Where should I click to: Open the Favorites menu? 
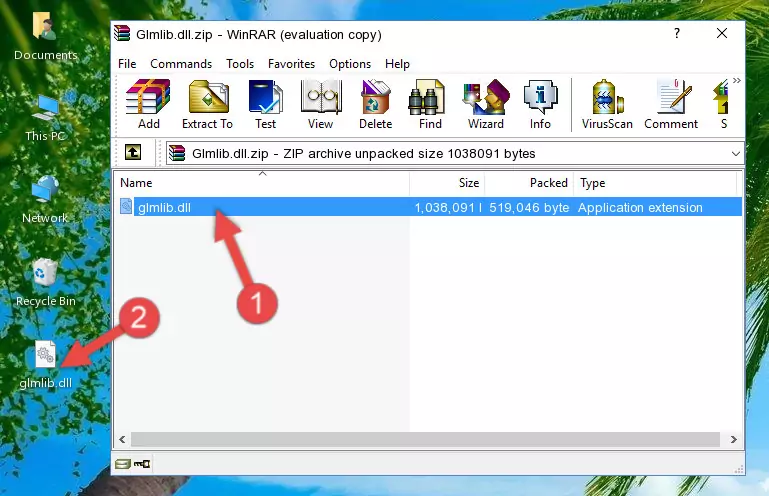tap(291, 64)
